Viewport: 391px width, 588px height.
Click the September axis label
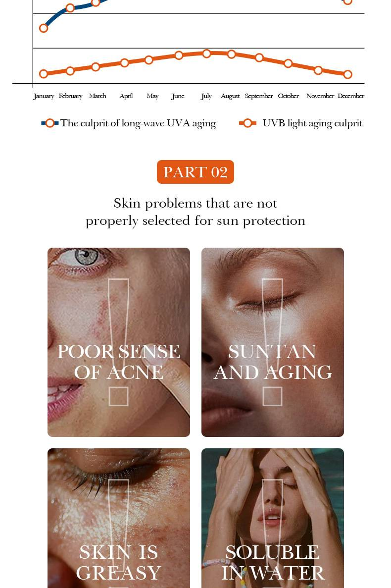click(259, 96)
